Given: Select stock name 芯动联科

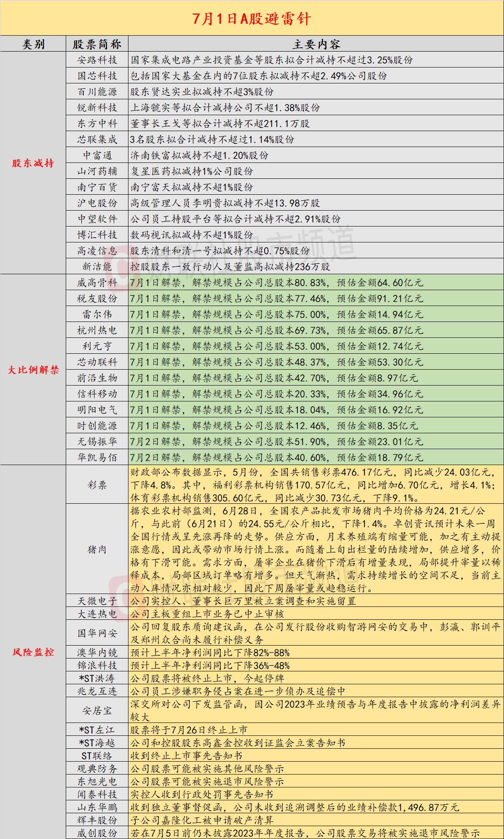Looking at the screenshot, I should coord(97,362).
